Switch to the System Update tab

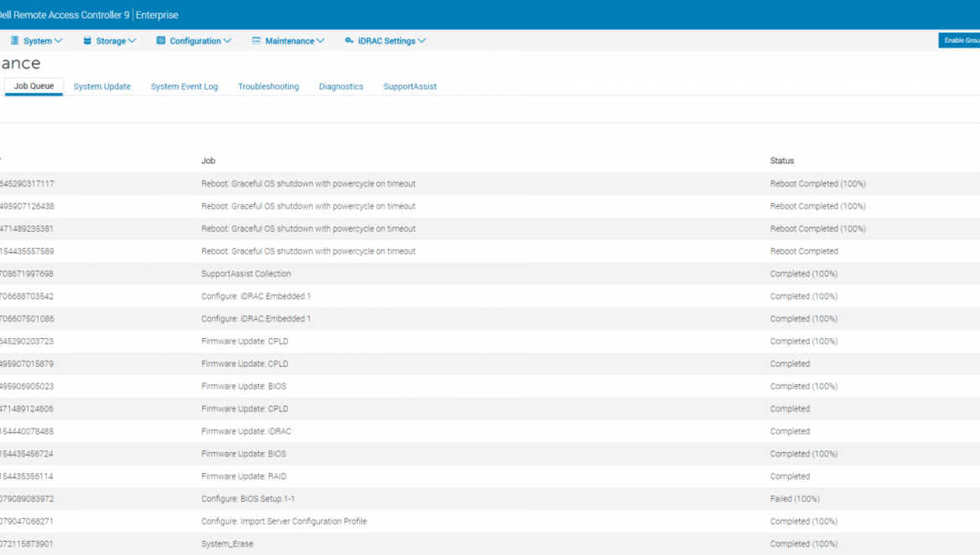(x=102, y=87)
